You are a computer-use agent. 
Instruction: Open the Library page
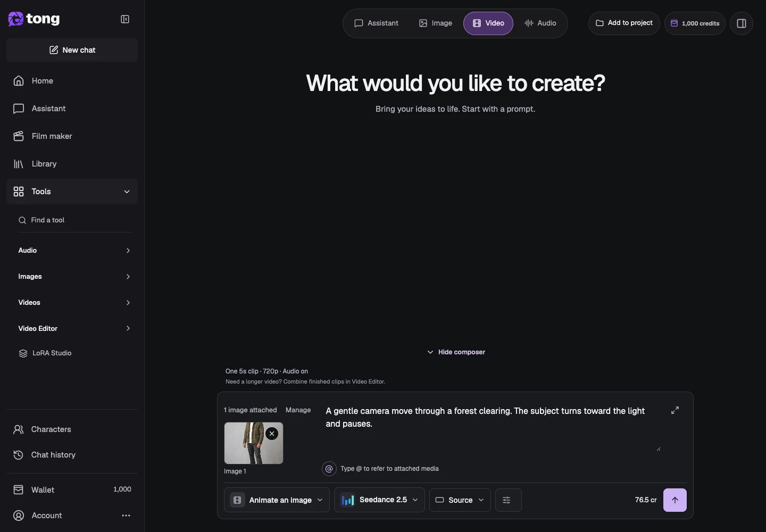[x=72, y=164]
